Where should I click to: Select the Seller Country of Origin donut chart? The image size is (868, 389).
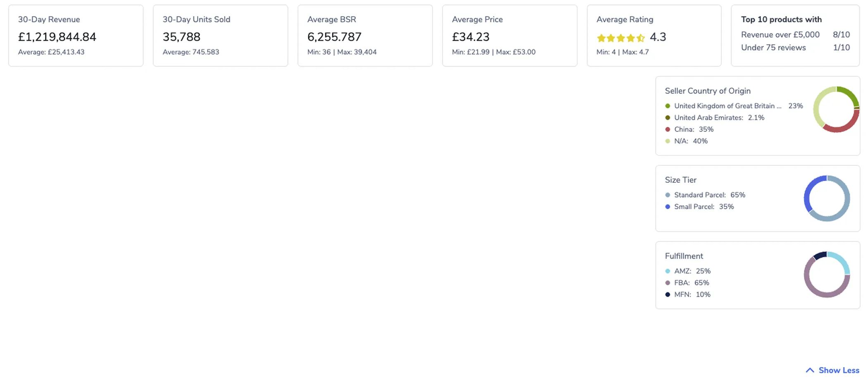(836, 109)
